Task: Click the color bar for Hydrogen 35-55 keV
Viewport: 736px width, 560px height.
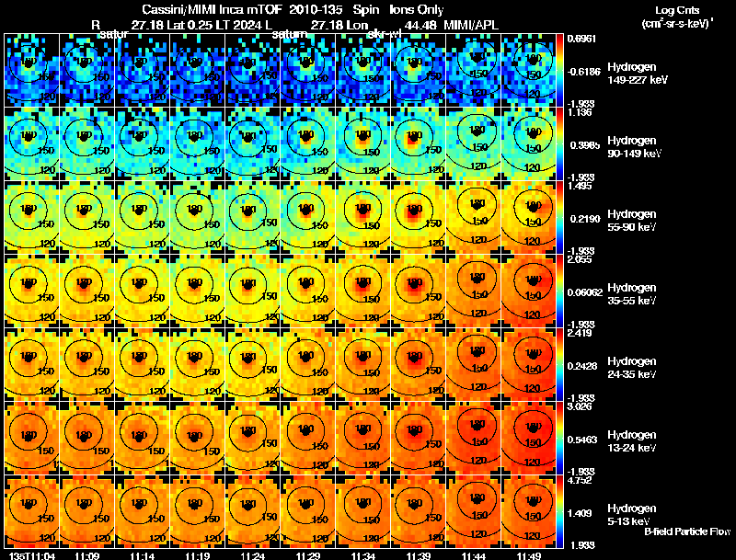Action: pos(560,291)
